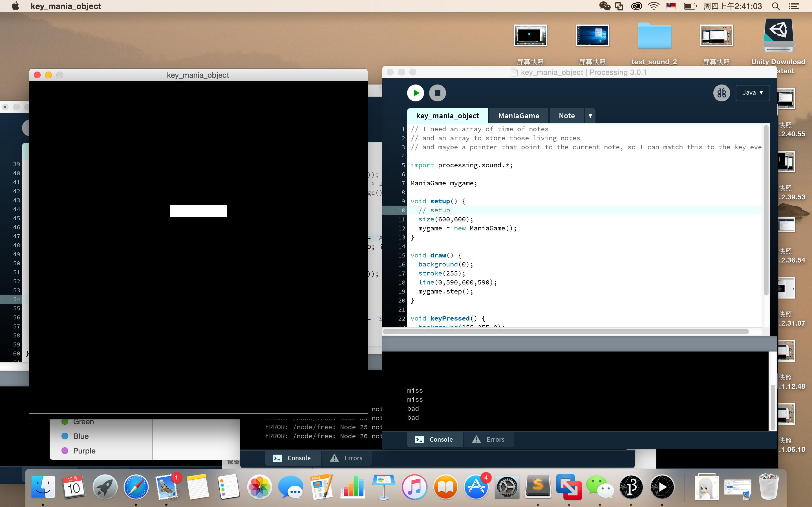812x507 pixels.
Task: Switch to the Note tab
Action: point(567,116)
